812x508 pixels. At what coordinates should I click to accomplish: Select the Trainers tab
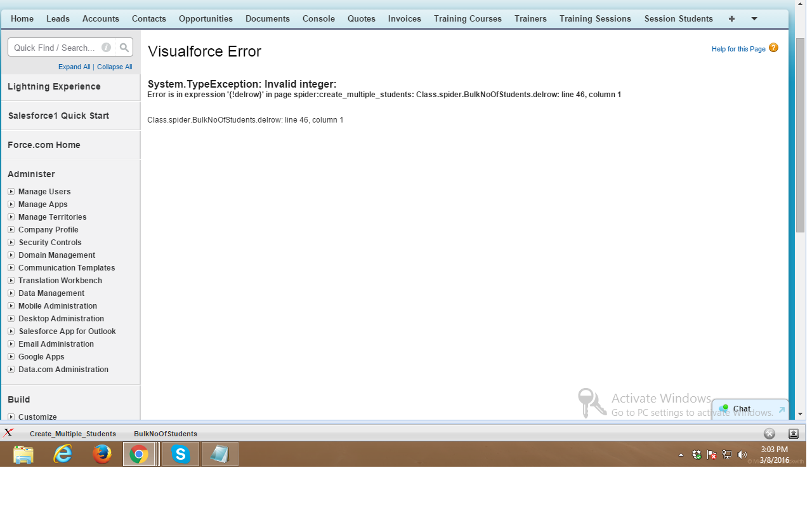click(530, 19)
